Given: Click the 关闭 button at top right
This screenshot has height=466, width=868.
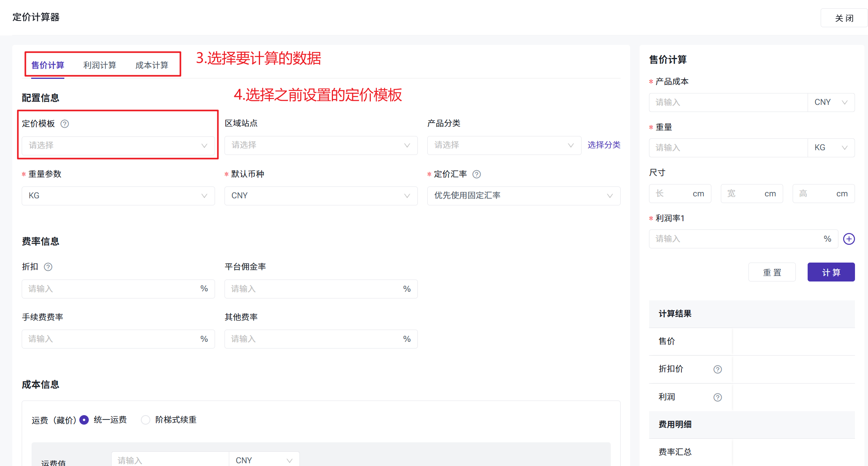Looking at the screenshot, I should pos(844,18).
